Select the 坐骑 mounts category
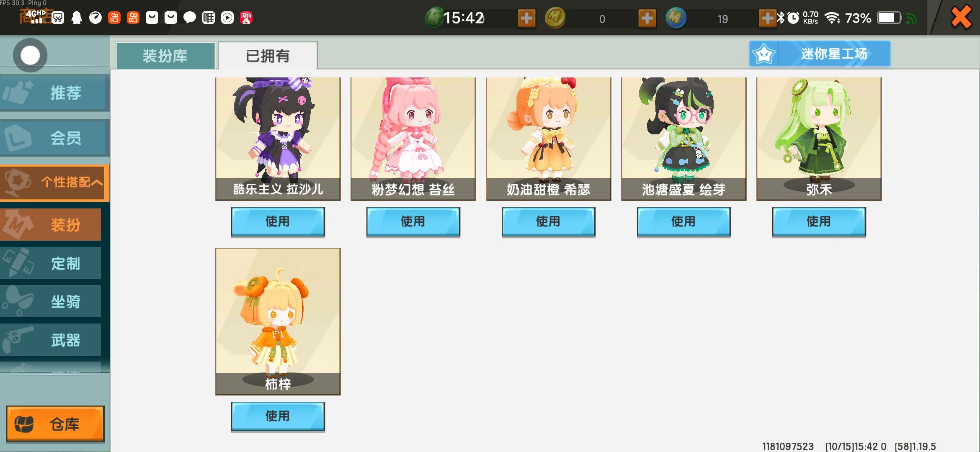980x452 pixels. tap(51, 301)
